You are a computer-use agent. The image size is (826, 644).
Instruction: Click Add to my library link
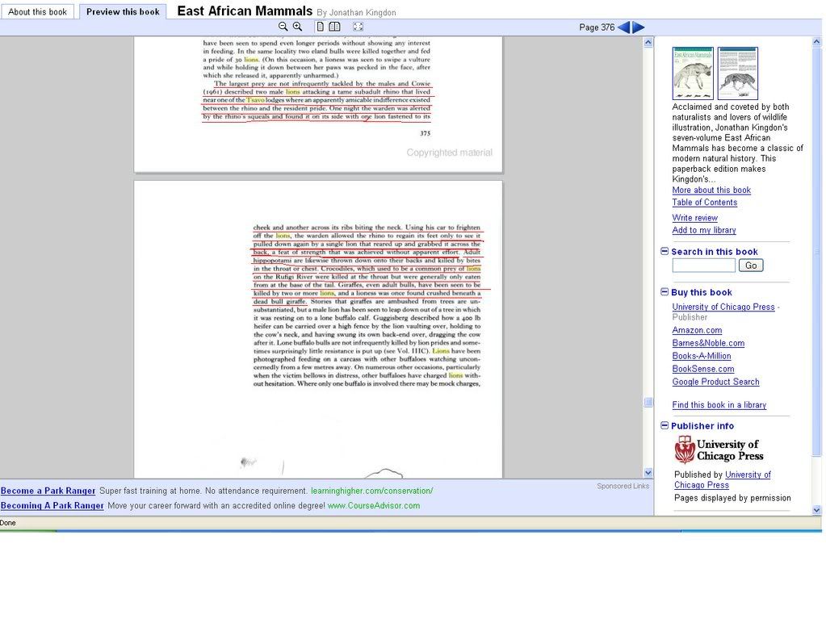(704, 230)
